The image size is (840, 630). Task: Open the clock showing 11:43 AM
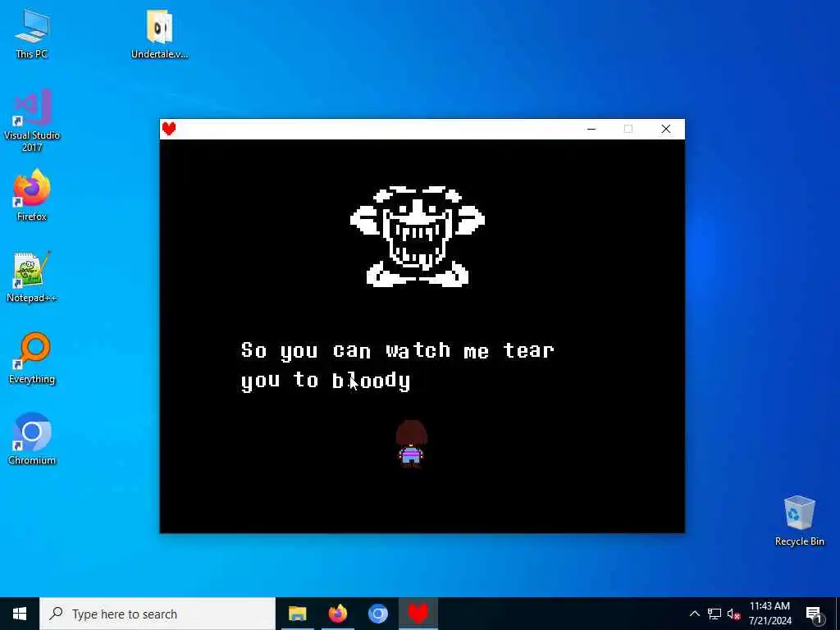pos(769,614)
